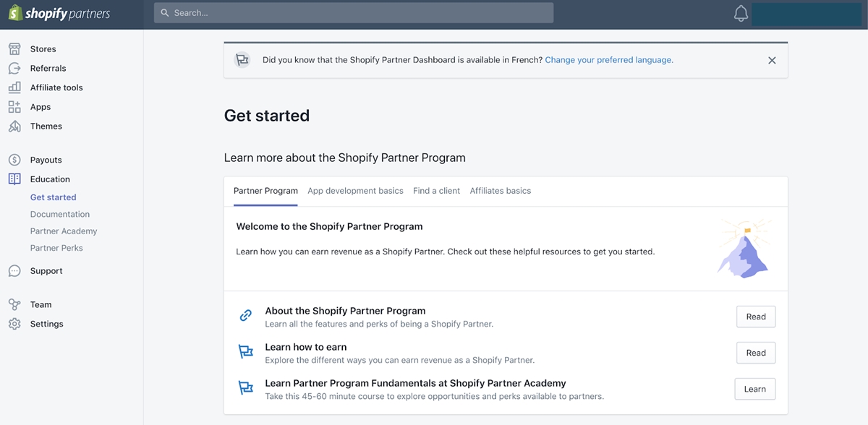Viewport: 868px width, 425px height.
Task: Open notifications bell icon
Action: (741, 14)
